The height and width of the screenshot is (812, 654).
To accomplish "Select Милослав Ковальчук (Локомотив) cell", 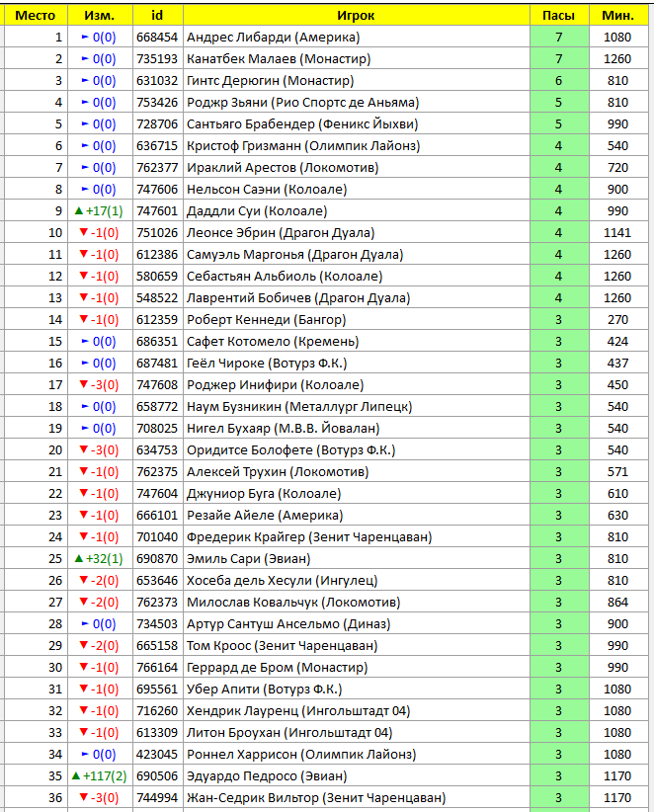I will (x=357, y=603).
